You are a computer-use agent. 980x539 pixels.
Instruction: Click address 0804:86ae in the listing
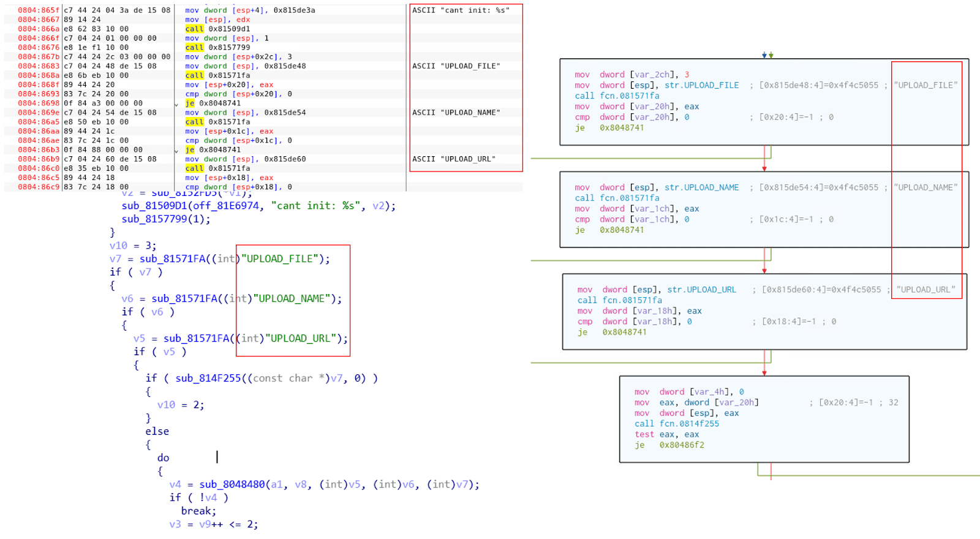[x=39, y=140]
